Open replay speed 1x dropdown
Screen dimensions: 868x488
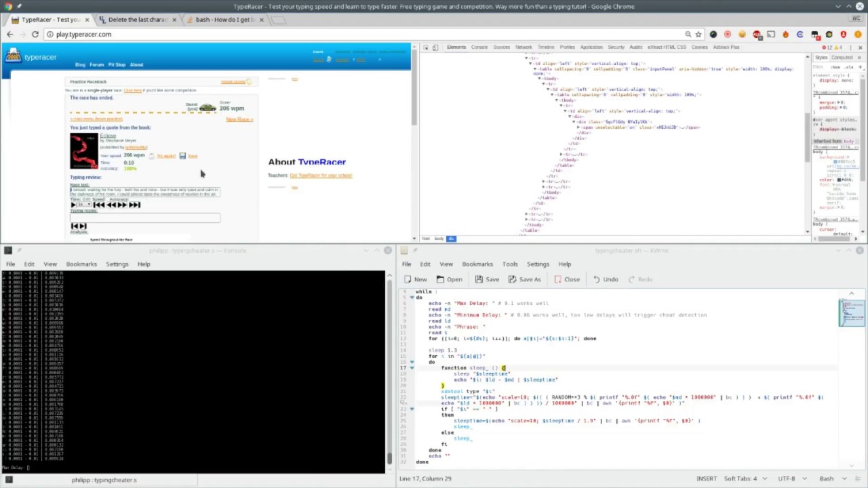[x=84, y=205]
